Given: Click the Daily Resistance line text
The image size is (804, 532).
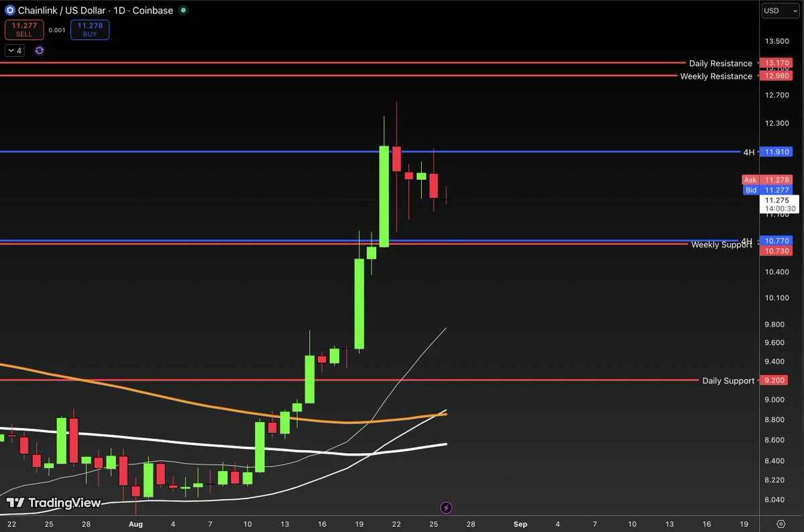Looking at the screenshot, I should click(720, 63).
